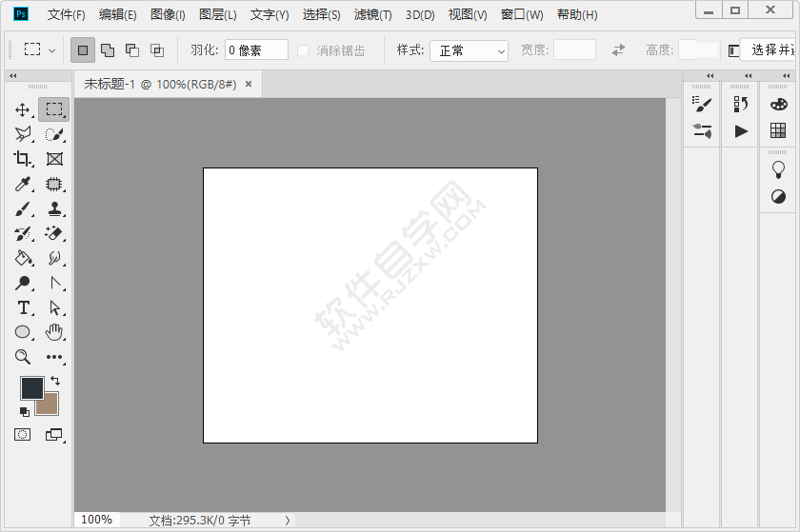The image size is (800, 532).
Task: Choose Add to Selection mode
Action: point(107,50)
